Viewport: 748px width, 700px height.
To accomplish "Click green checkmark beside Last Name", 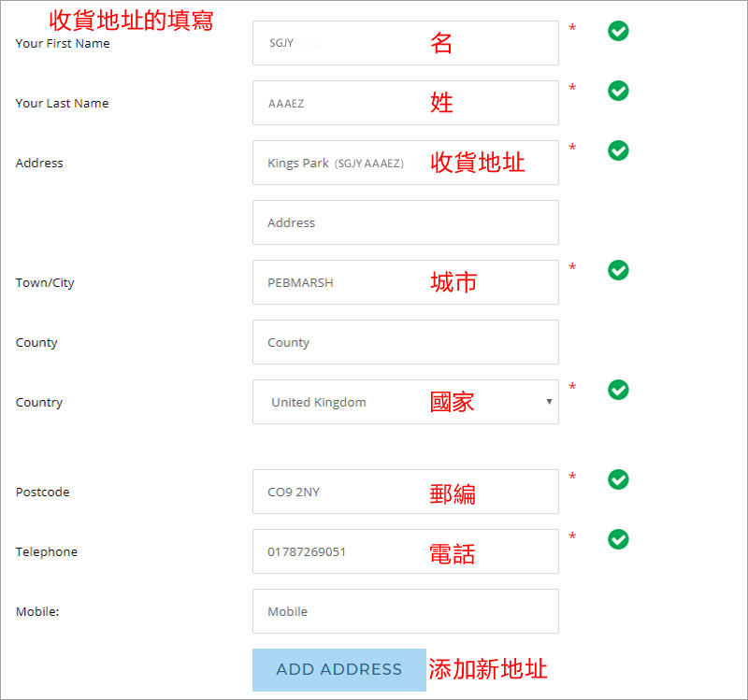I will tap(618, 91).
